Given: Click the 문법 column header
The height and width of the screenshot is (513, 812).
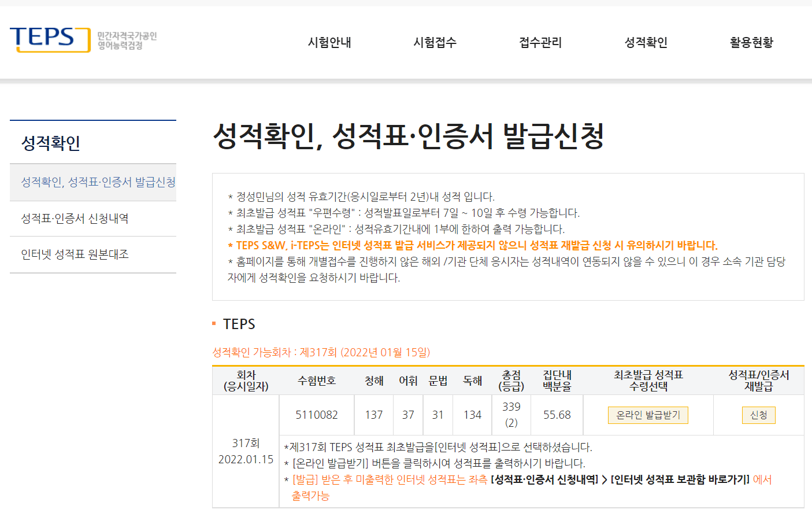Looking at the screenshot, I should 438,381.
